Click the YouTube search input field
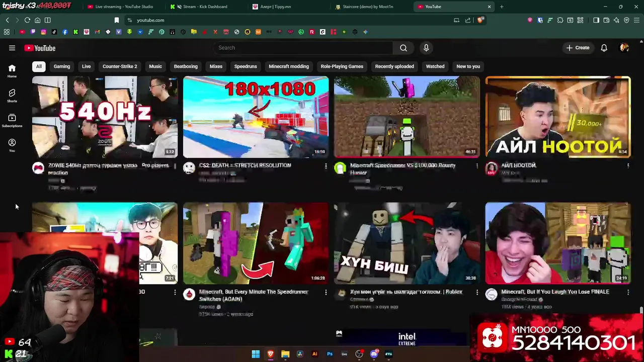 coord(303,48)
